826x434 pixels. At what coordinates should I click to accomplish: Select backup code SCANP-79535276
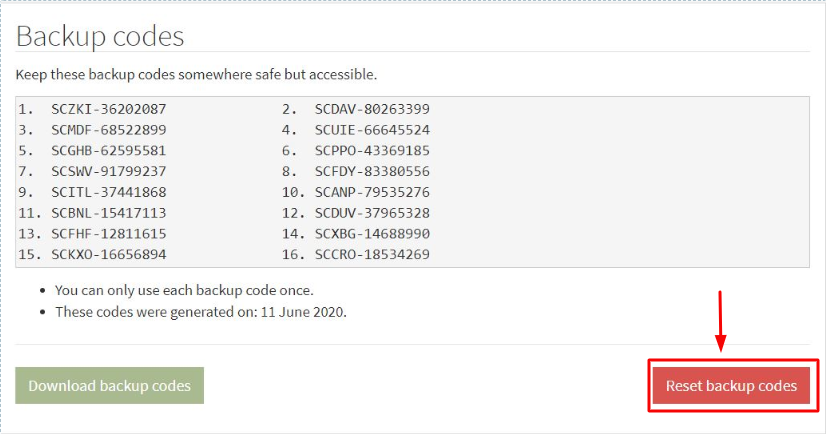coord(372,192)
